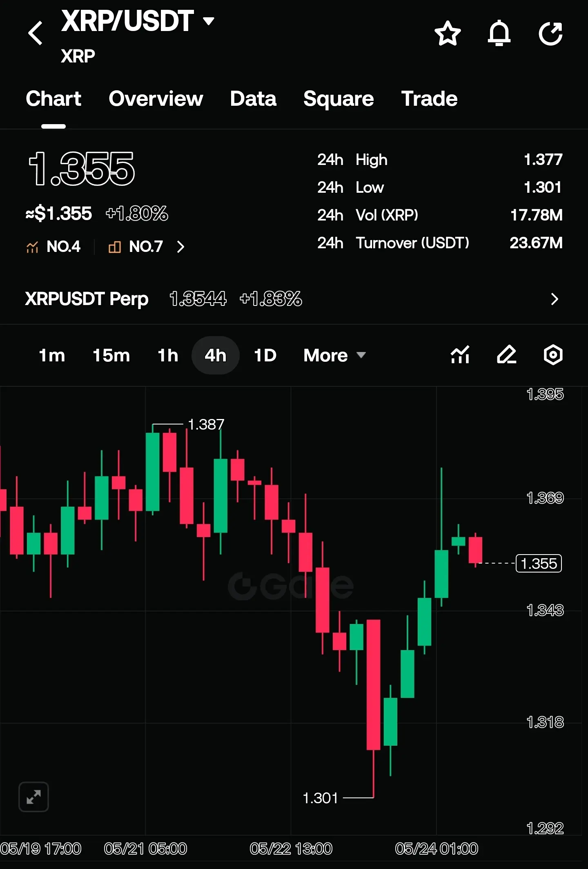Tap the tall red candle reaching the 1.301 low
This screenshot has width=588, height=869.
coord(373,709)
